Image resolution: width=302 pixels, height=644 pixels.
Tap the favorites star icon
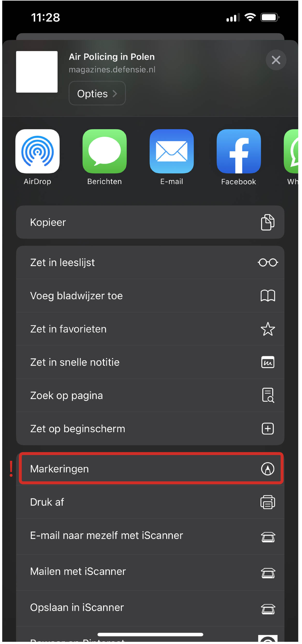[268, 329]
